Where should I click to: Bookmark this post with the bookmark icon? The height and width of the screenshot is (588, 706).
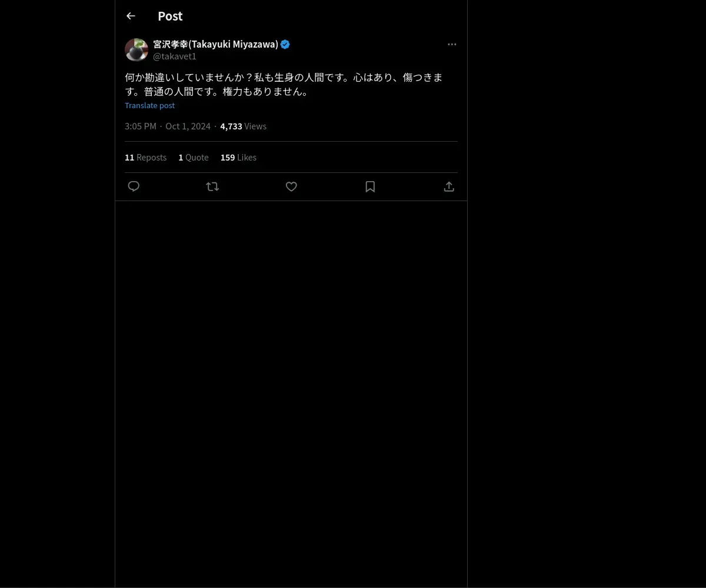[x=370, y=186]
